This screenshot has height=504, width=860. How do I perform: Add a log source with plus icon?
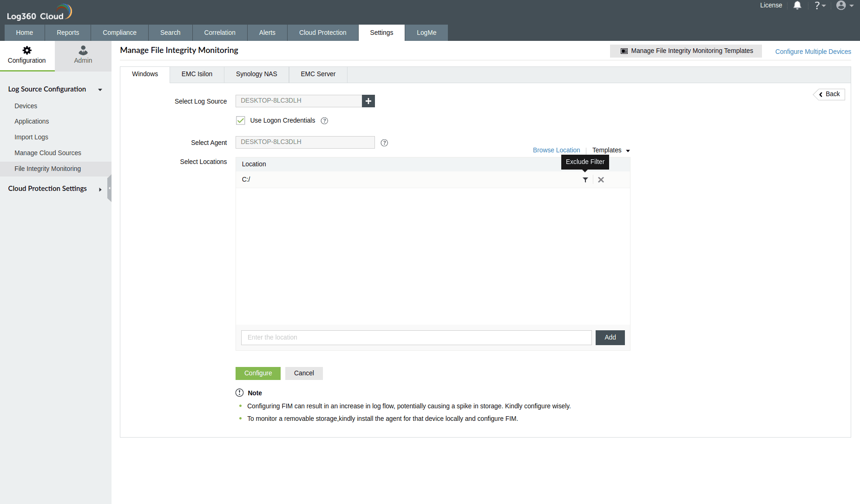coord(368,101)
